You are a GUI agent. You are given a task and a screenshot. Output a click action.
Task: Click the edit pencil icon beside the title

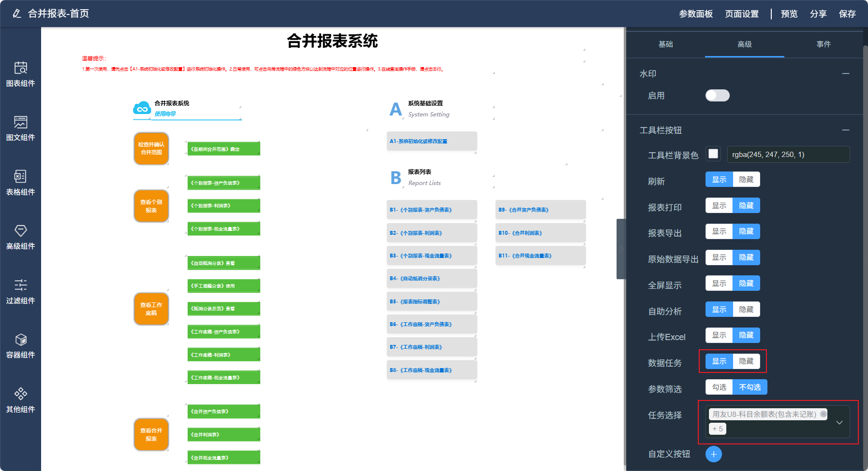tap(17, 14)
